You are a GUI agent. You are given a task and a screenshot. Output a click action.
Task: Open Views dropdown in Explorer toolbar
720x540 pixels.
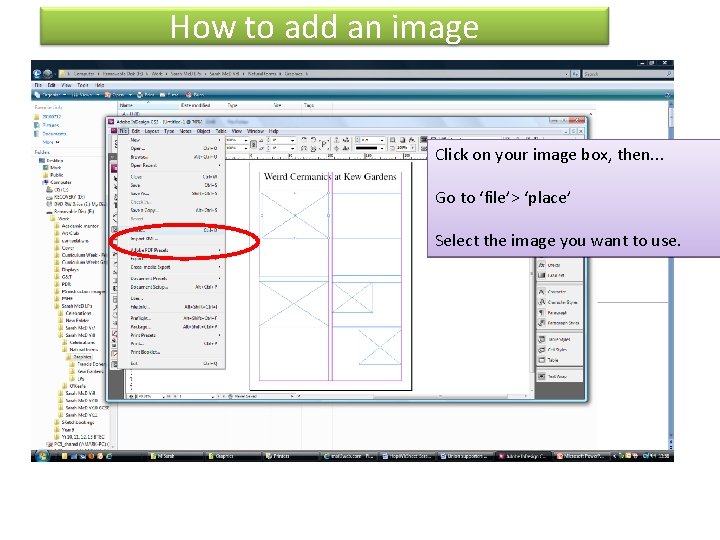(x=86, y=95)
